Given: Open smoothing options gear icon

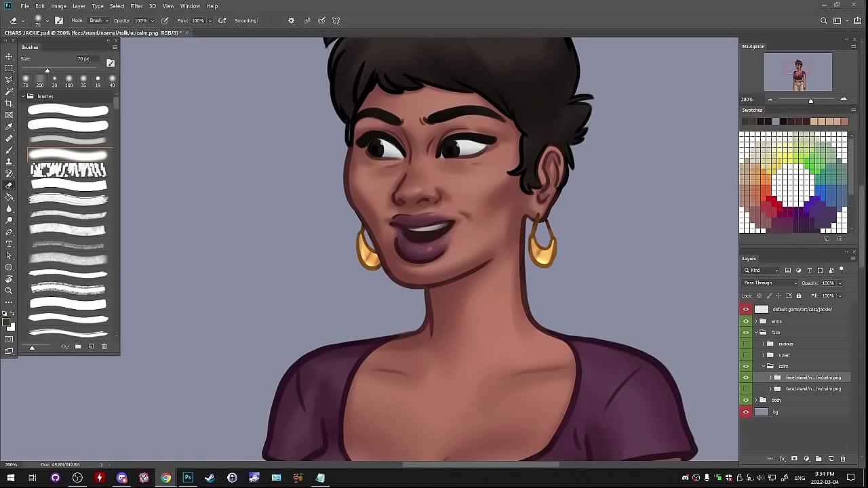Looking at the screenshot, I should coord(292,20).
